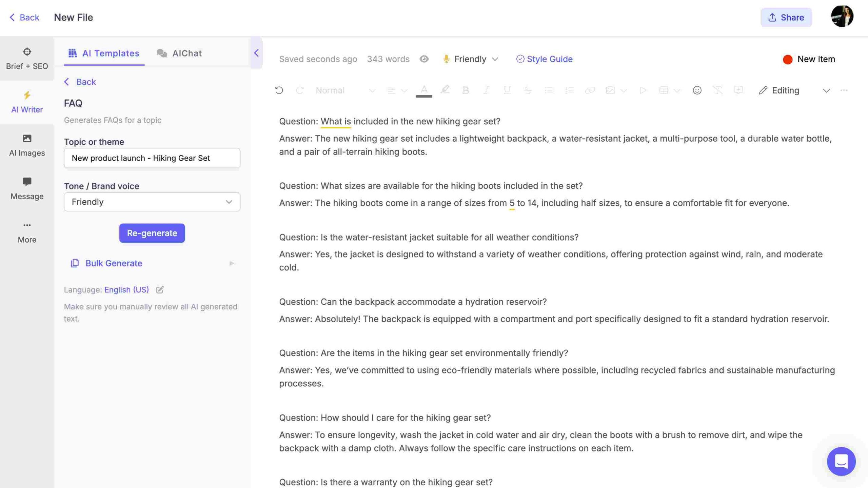Click the Re-generate button
Screen dimensions: 868x488
(x=152, y=233)
